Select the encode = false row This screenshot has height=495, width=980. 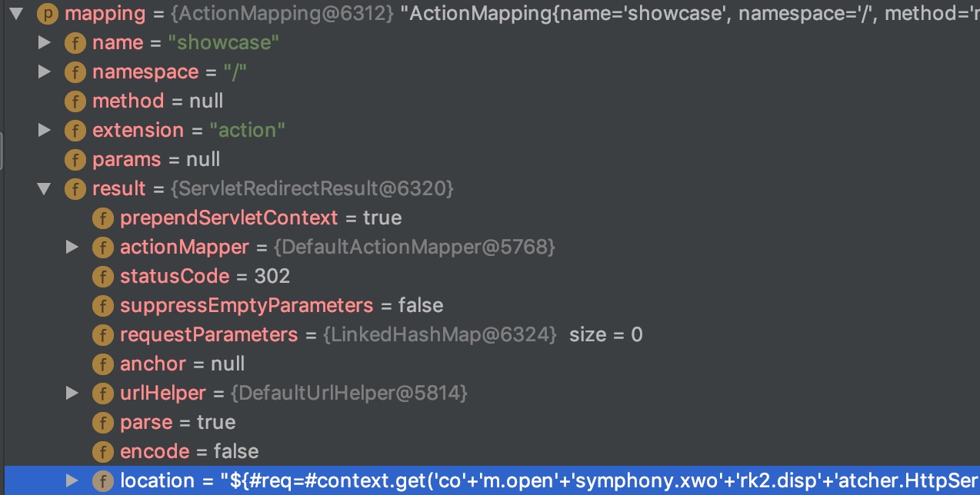(492, 451)
